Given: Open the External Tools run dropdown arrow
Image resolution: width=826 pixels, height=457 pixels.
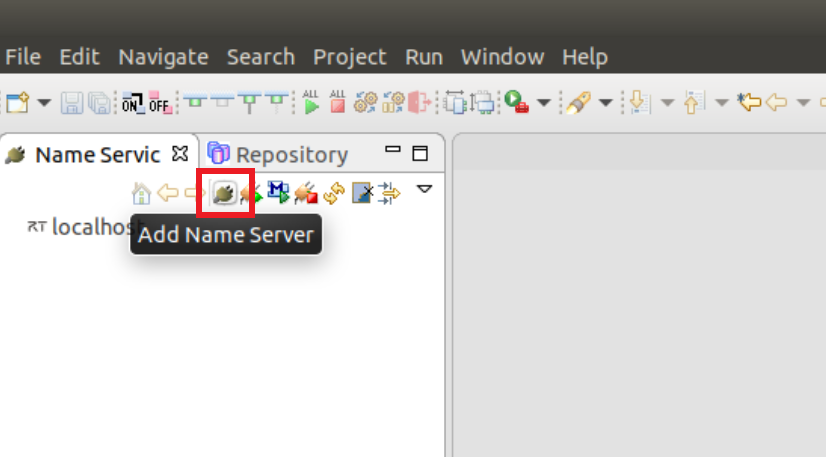Looking at the screenshot, I should [x=543, y=102].
